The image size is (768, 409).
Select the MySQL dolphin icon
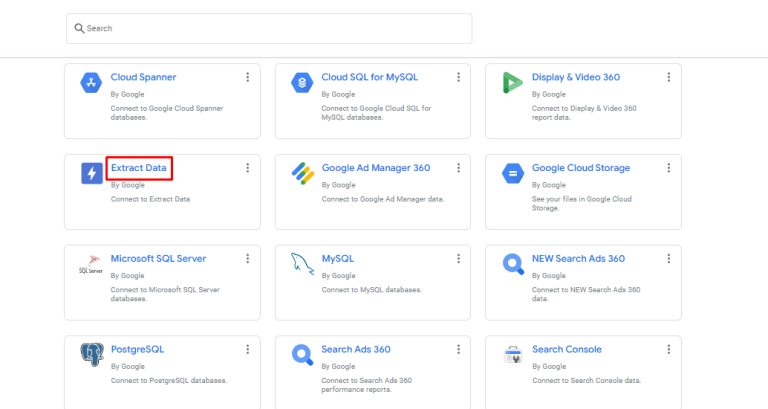click(303, 265)
